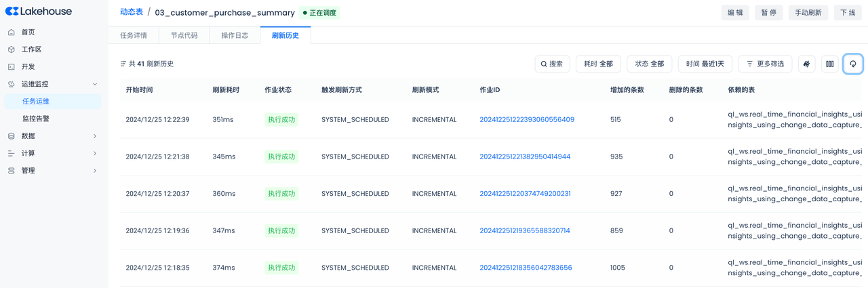Open the 耗时 duration filter dropdown
Viewport: 868px width, 288px height.
598,64
